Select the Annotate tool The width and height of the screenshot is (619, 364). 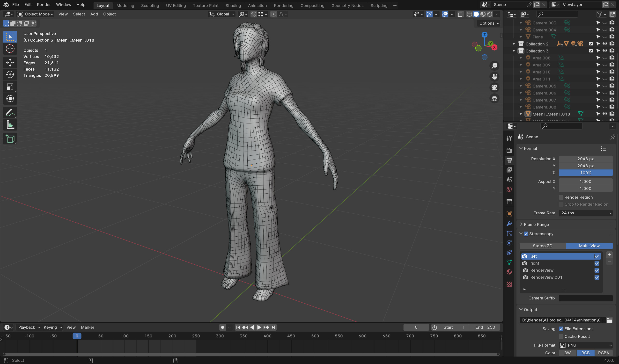tap(10, 113)
